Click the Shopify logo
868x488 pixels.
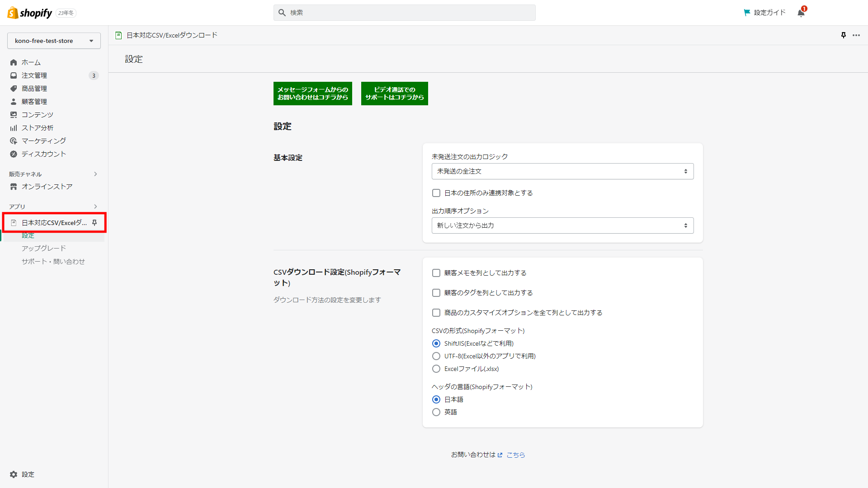pos(30,13)
